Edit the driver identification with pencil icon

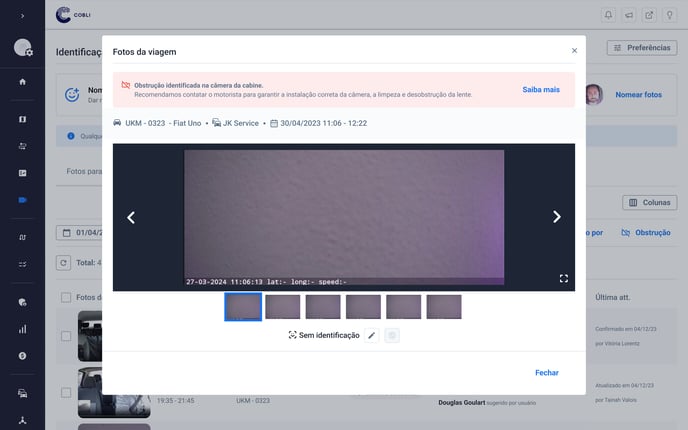coord(372,335)
